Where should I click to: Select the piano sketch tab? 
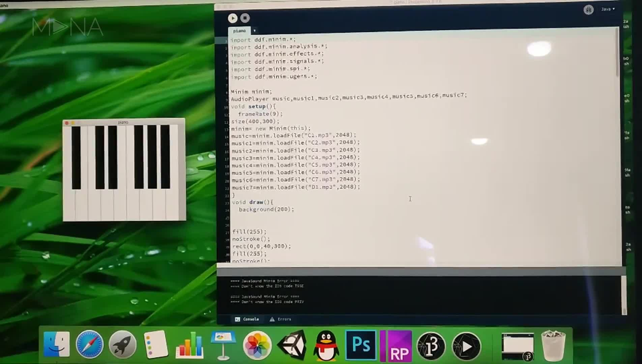point(239,31)
